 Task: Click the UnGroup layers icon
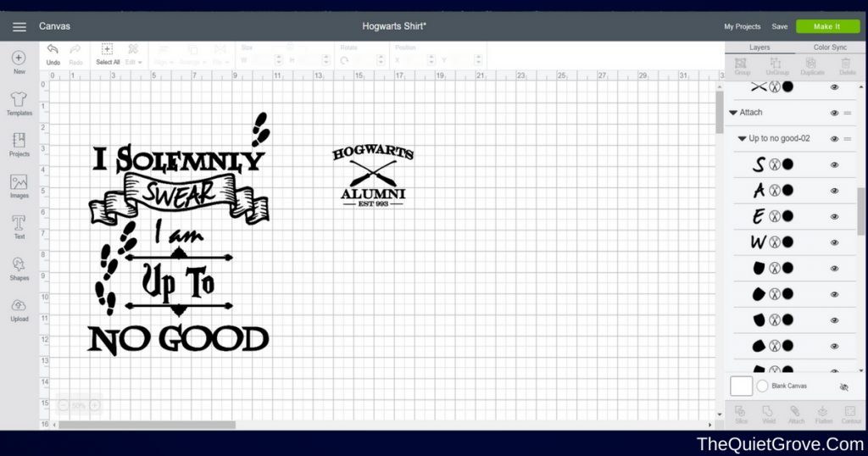click(x=776, y=66)
